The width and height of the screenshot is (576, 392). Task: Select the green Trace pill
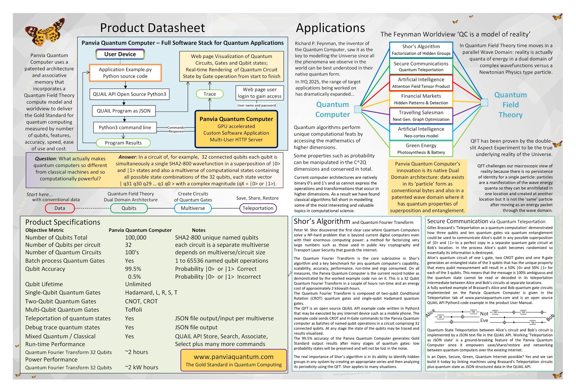(x=210, y=94)
